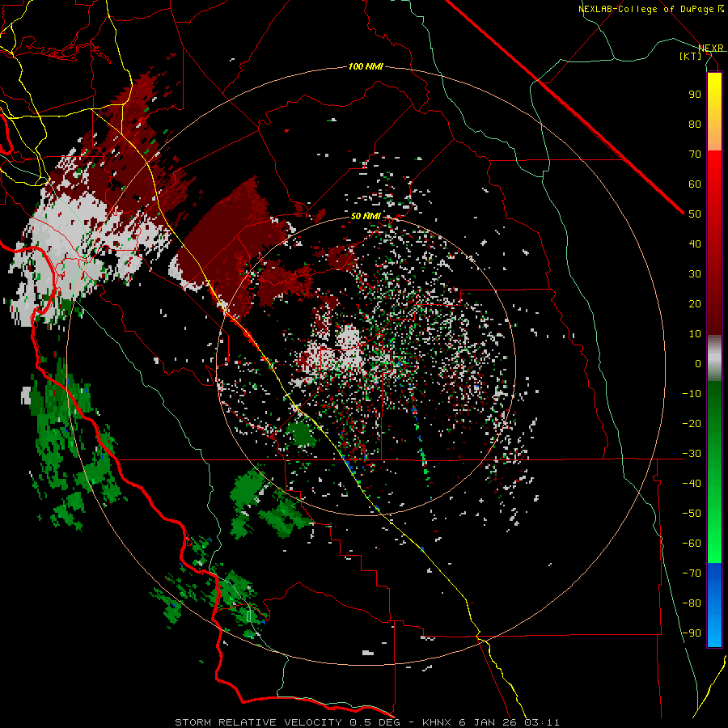Select the -70 value on the velocity legend
This screenshot has width=728, height=728.
coord(692,574)
